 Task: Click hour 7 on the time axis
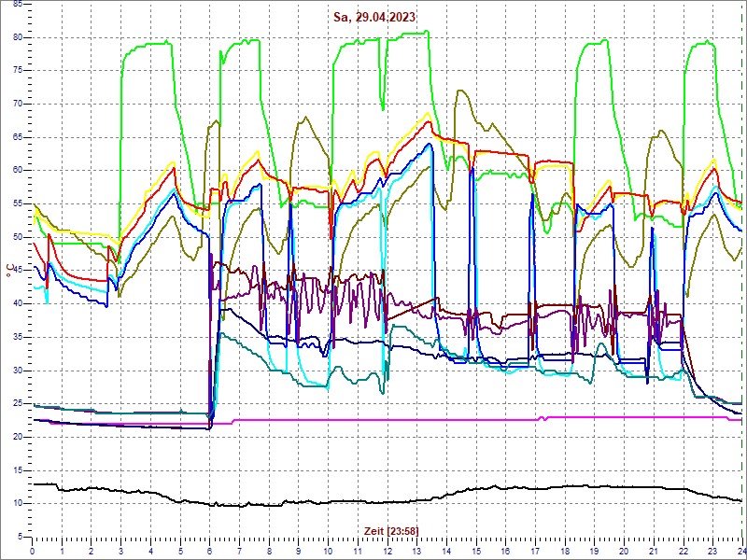pos(239,551)
